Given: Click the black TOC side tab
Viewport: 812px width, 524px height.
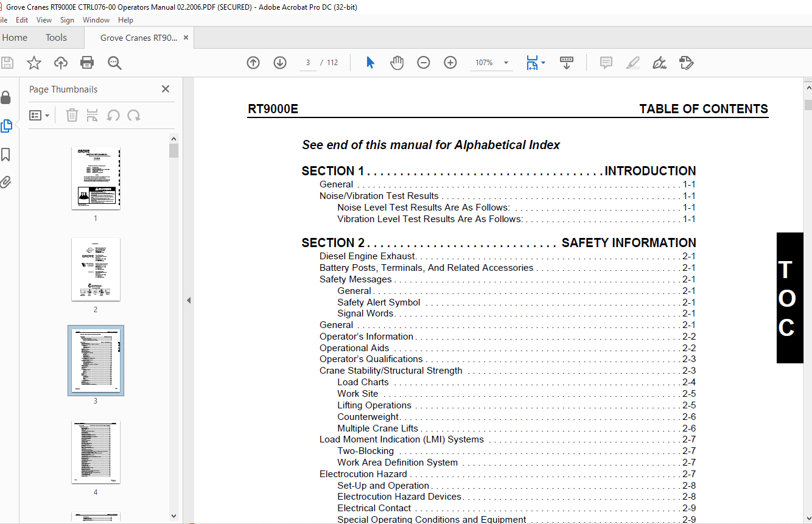Looking at the screenshot, I should 789,298.
